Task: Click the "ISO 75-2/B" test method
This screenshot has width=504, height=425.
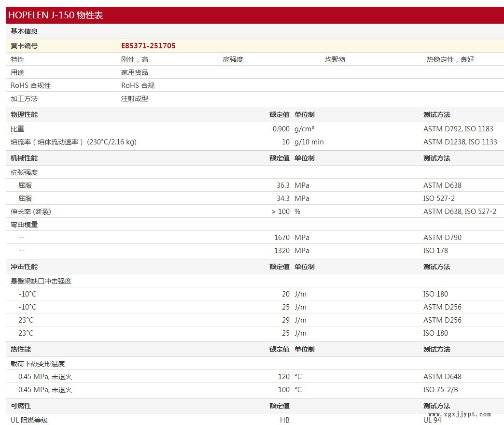Action: (441, 390)
